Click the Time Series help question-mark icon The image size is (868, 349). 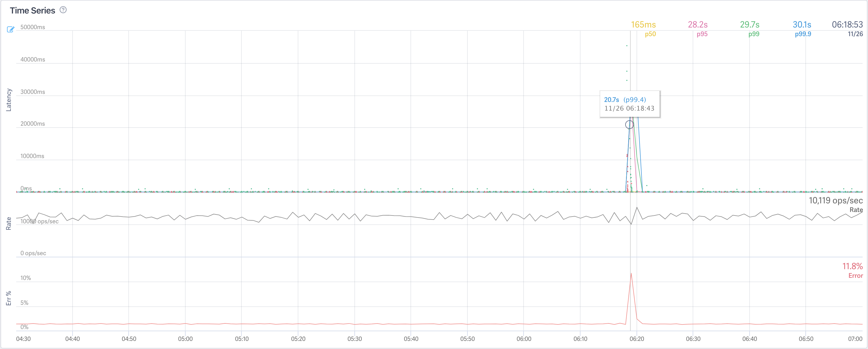63,10
